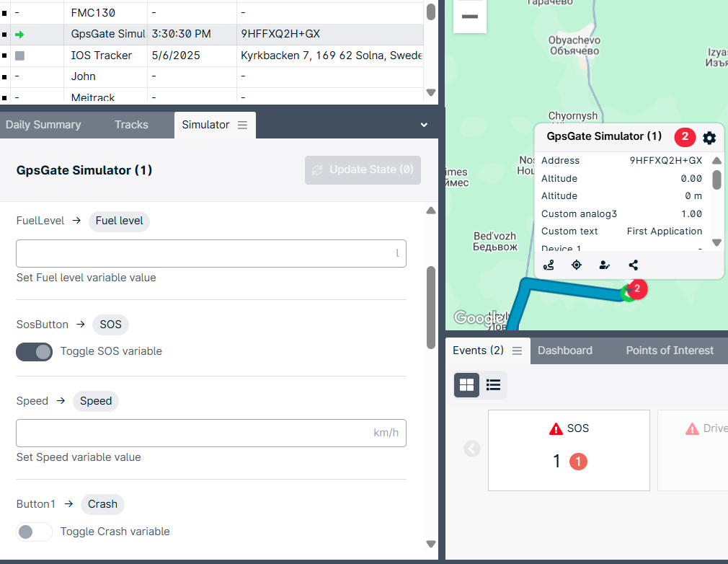This screenshot has width=728, height=564.
Task: Click map popup scroll down arrow
Action: pyautogui.click(x=717, y=242)
